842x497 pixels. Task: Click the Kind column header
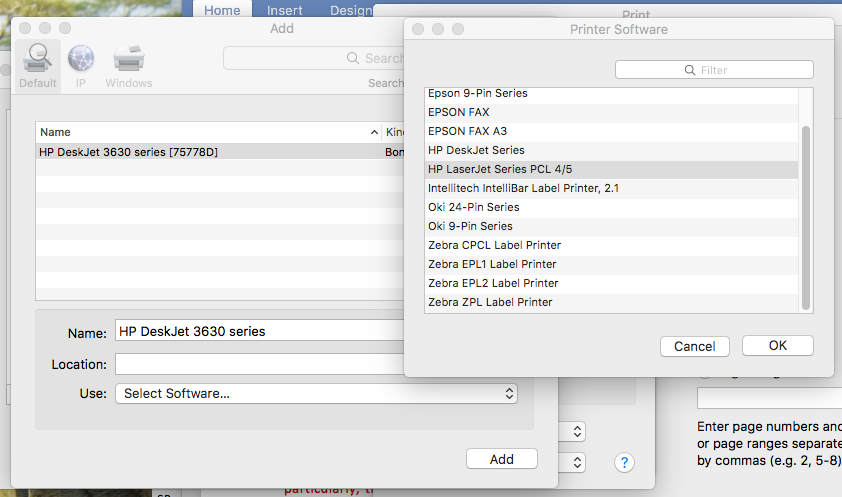(395, 132)
